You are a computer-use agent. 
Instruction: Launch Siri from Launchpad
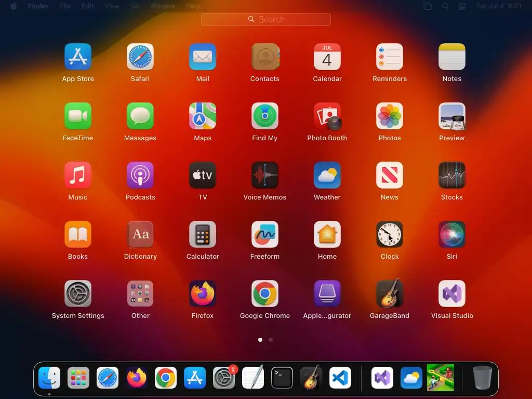pos(452,234)
